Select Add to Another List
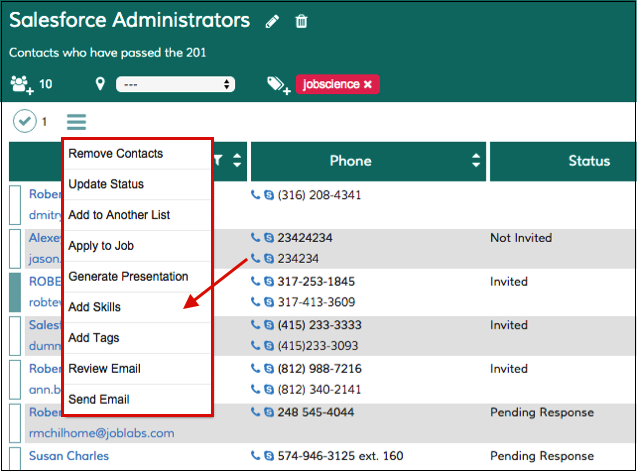The image size is (637, 471). point(137,215)
